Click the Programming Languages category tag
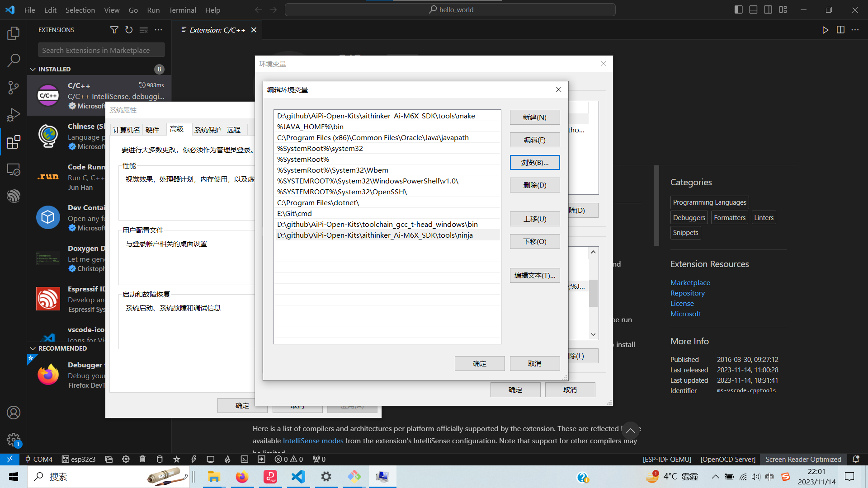Viewport: 868px width, 488px height. point(709,202)
